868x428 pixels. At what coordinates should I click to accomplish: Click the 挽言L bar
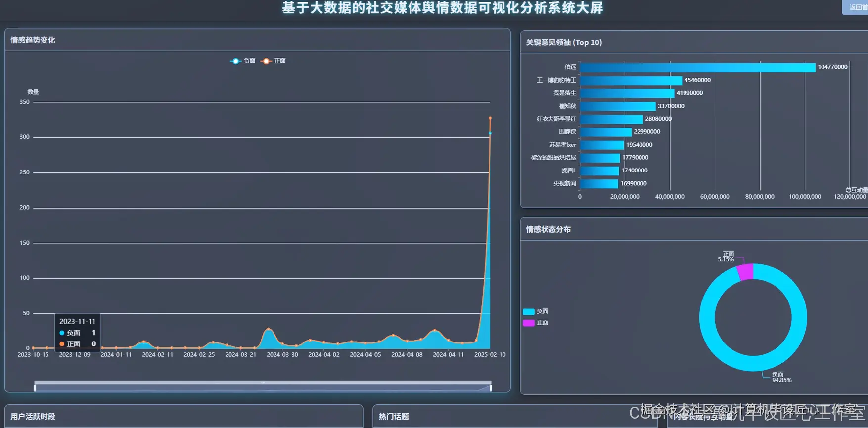coord(599,171)
